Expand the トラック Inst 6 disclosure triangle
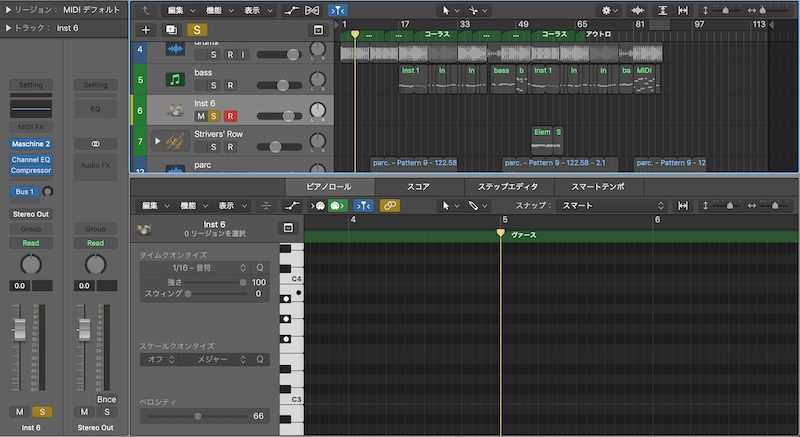This screenshot has height=437, width=800. click(x=8, y=28)
